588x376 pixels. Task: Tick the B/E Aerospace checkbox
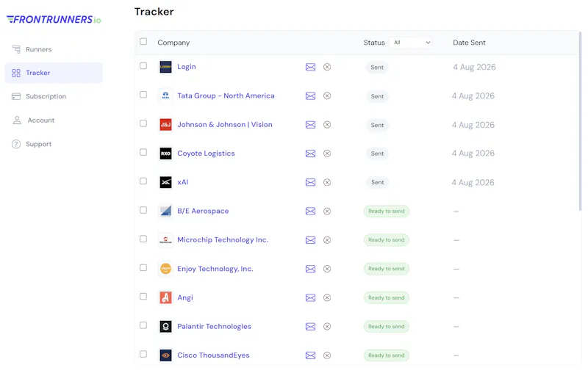click(x=143, y=210)
